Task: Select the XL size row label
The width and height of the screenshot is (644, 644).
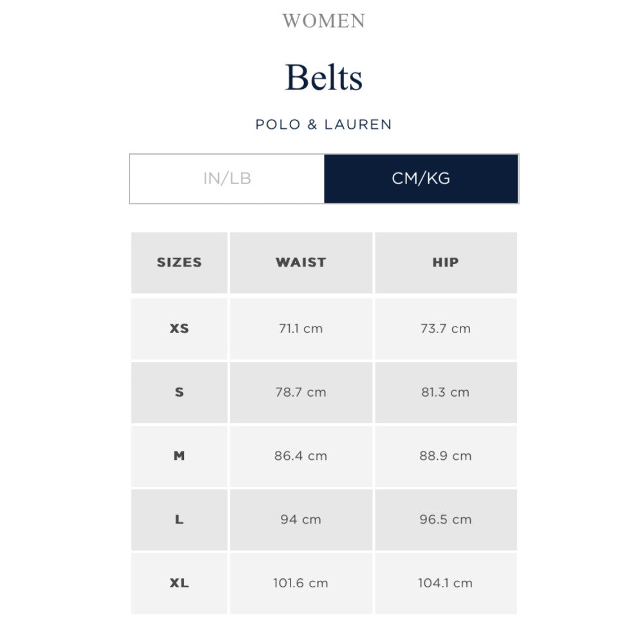Action: click(x=179, y=583)
